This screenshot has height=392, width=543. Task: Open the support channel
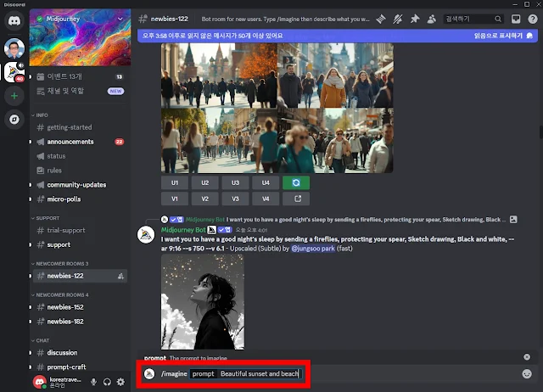click(x=80, y=245)
